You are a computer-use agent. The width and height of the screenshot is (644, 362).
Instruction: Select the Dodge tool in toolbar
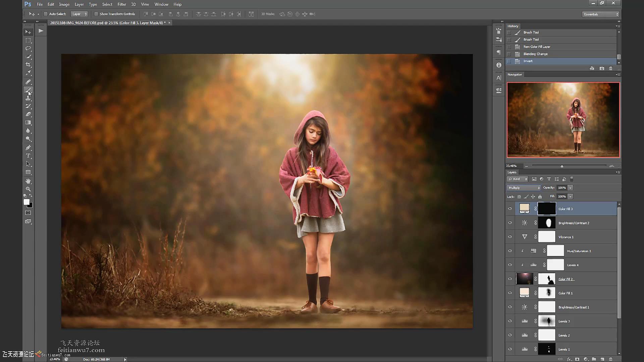click(28, 139)
